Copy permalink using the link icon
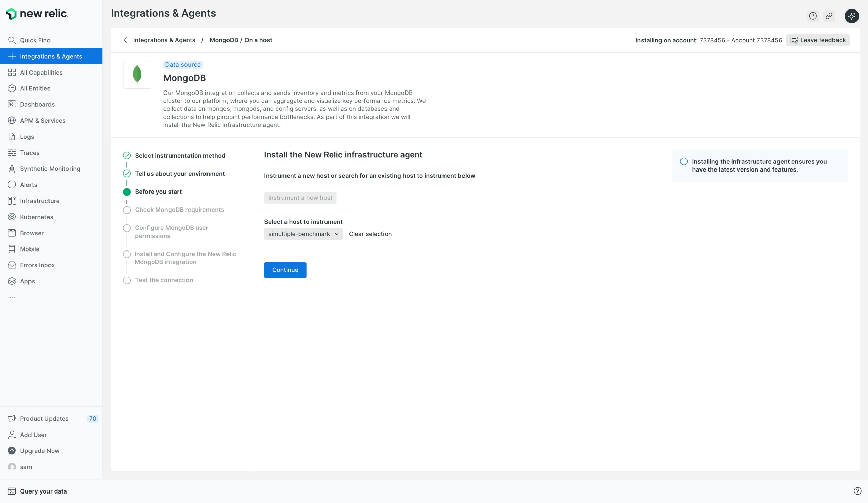This screenshot has height=503, width=868. [x=829, y=16]
